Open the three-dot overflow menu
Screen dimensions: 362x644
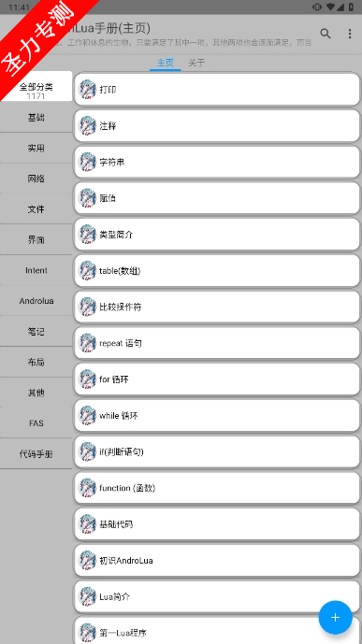[350, 34]
